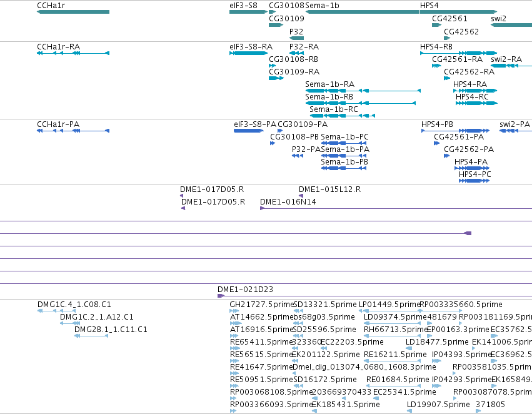The image size is (532, 414).
Task: Click the P32-RA transcript label
Action: click(304, 47)
